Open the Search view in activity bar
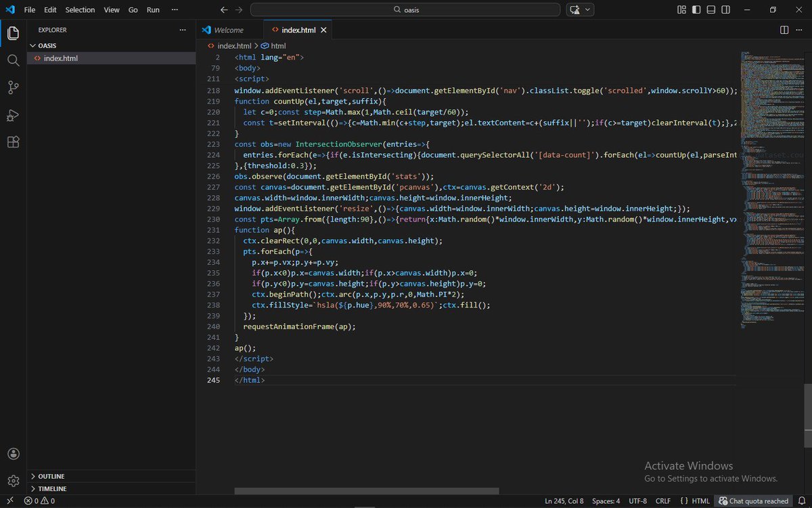This screenshot has height=508, width=812. (14, 60)
